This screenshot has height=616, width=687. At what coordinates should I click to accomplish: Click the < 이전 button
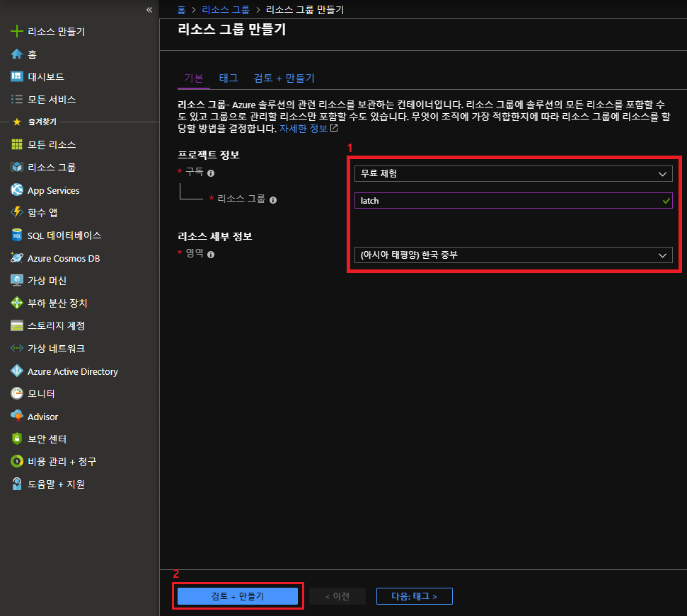(337, 596)
